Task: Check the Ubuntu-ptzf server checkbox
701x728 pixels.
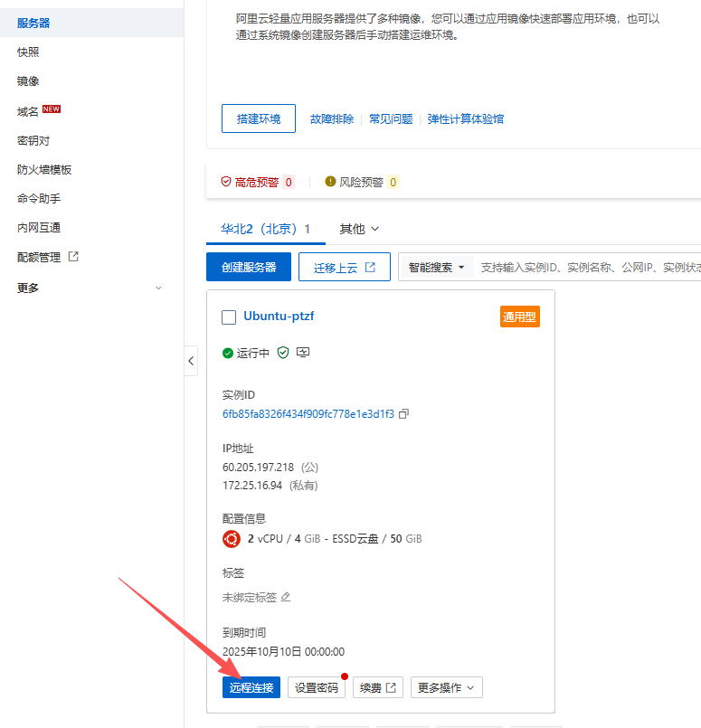Action: [229, 317]
